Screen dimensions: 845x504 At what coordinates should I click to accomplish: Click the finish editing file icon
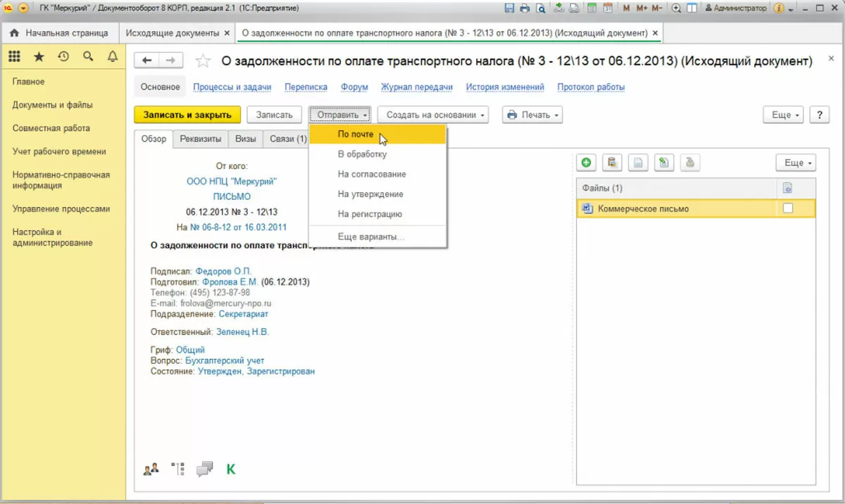pyautogui.click(x=689, y=163)
